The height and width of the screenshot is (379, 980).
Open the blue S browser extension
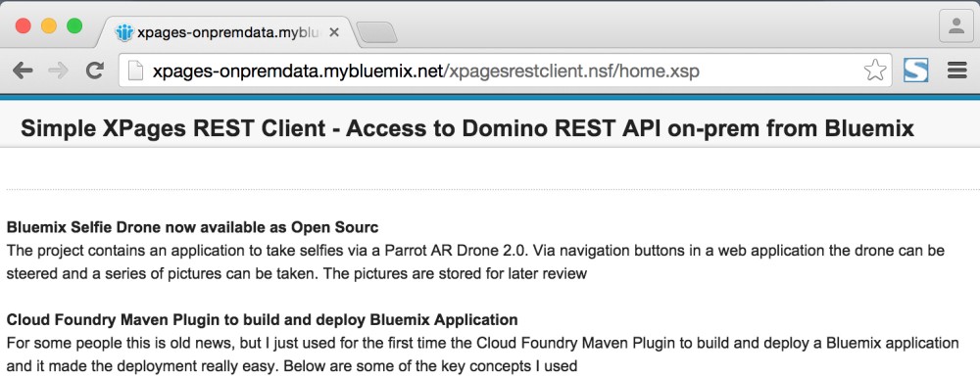[915, 71]
